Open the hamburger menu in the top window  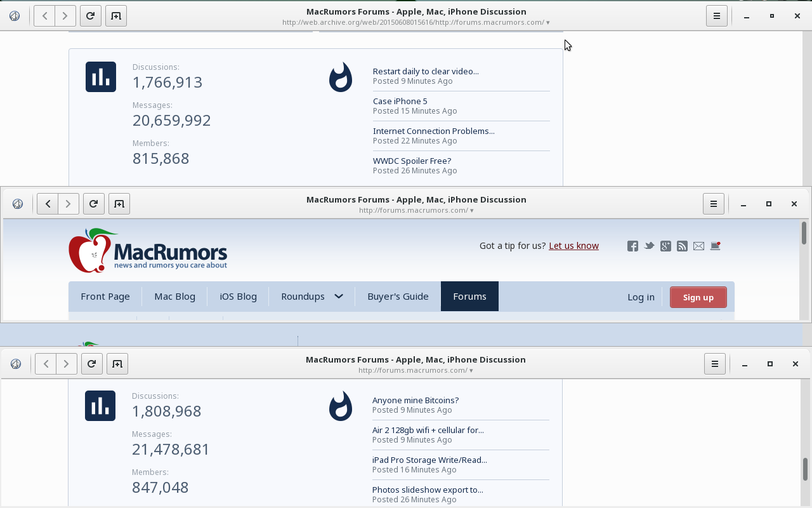[x=717, y=16]
